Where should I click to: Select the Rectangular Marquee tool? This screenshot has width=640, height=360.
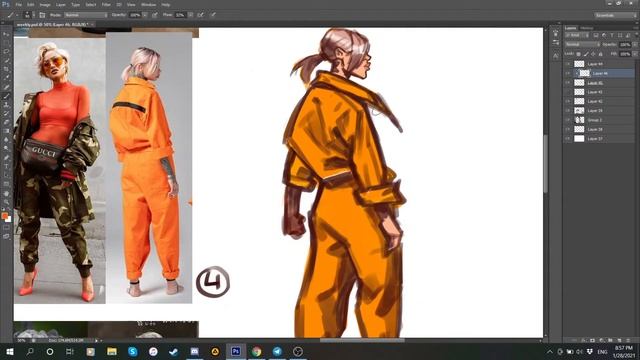(6, 43)
